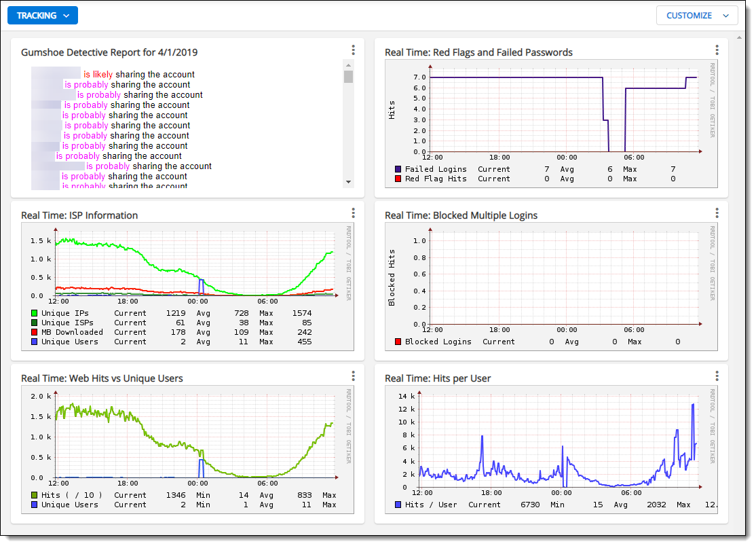Click the Real Time: Hits per User title
This screenshot has height=546, width=756.
tap(438, 379)
